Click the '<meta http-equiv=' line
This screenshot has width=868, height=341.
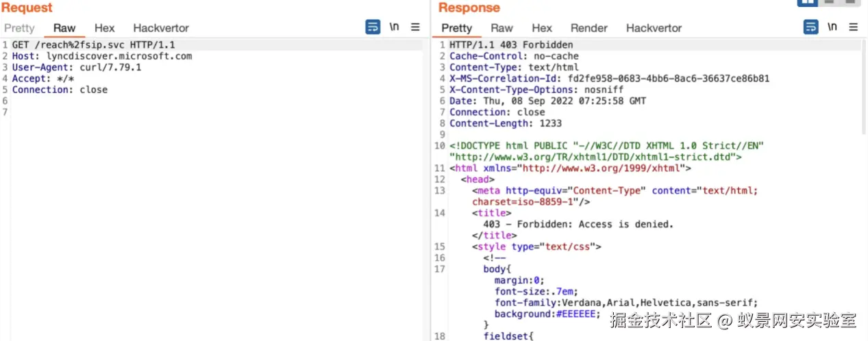point(615,190)
